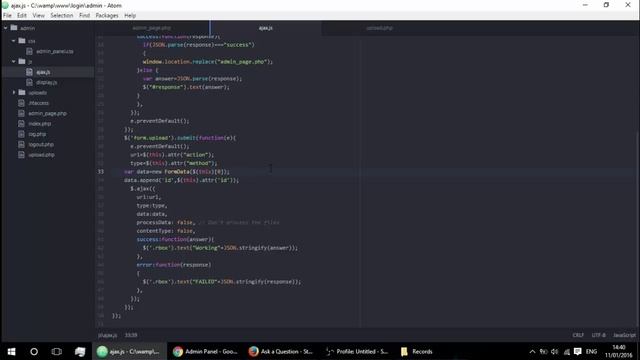Switch to Firefox Ask a Question window
This screenshot has height=360, width=640.
click(281, 351)
